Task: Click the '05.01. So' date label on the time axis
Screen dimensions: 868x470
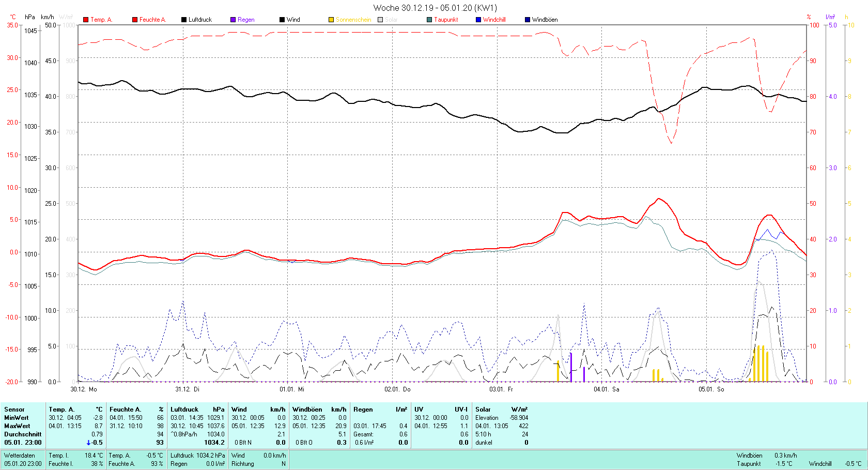Action: tap(711, 389)
